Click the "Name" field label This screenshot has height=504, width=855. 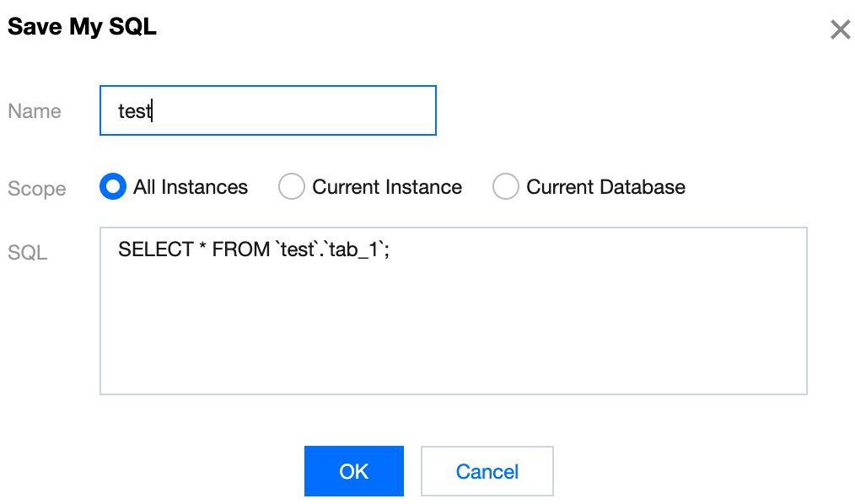pyautogui.click(x=35, y=111)
